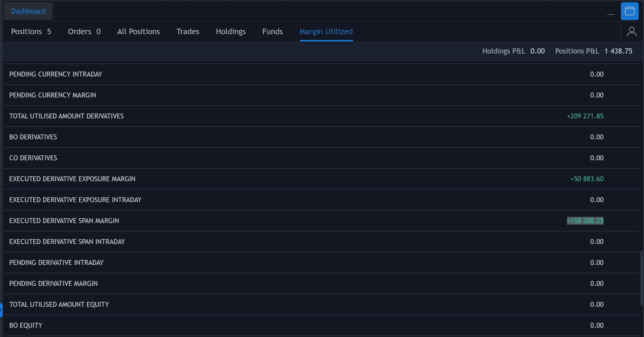644x337 pixels.
Task: Switch to the Funds tab
Action: click(x=272, y=32)
